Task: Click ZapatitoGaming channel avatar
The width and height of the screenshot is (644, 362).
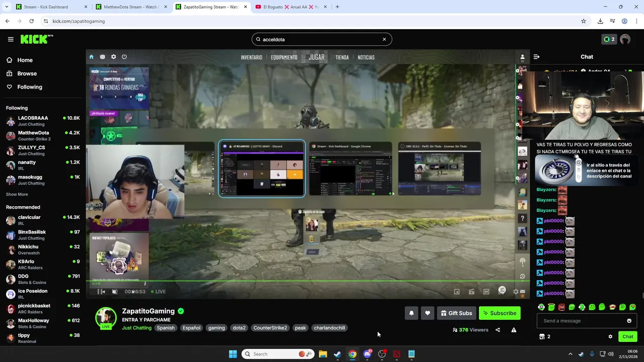Action: [x=106, y=318]
